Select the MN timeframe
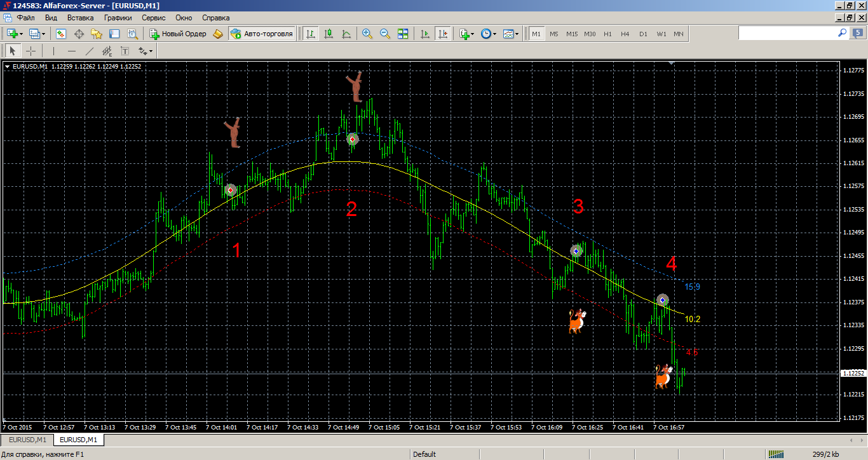The image size is (868, 460). point(679,34)
